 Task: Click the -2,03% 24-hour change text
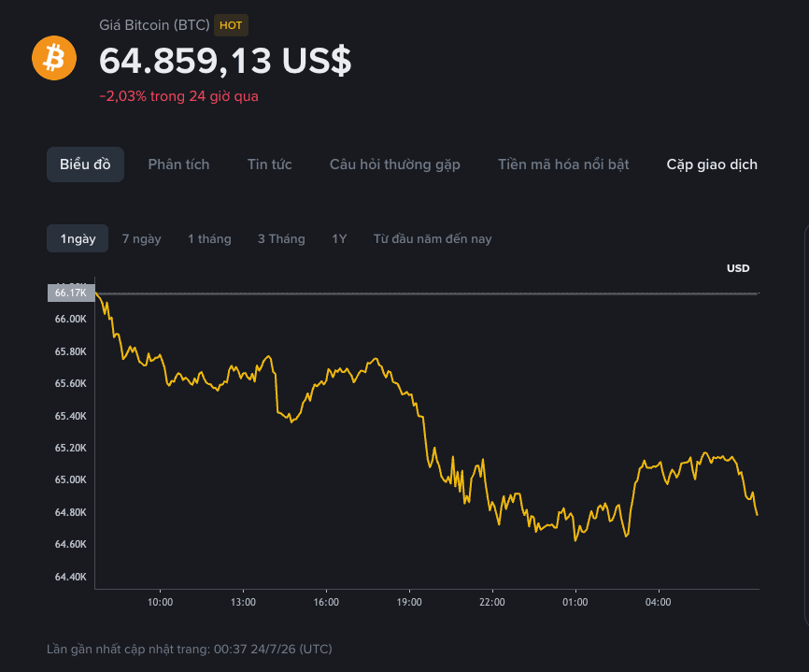[x=178, y=96]
